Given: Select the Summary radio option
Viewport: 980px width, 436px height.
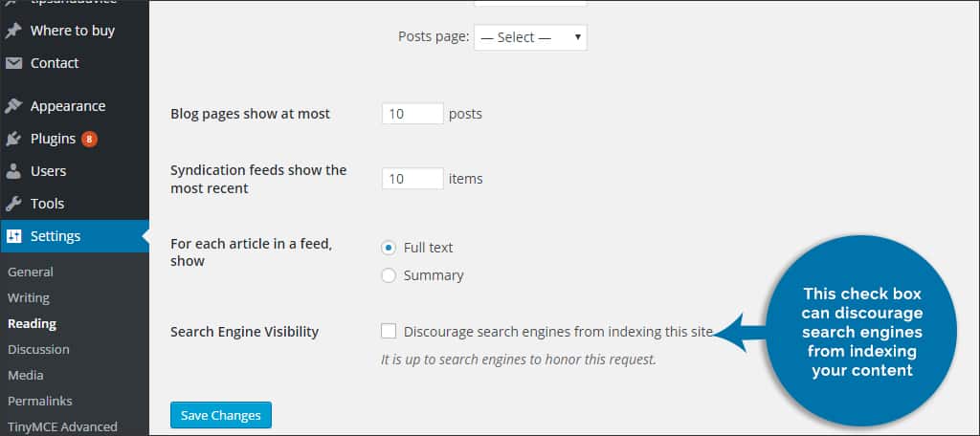Looking at the screenshot, I should (389, 275).
